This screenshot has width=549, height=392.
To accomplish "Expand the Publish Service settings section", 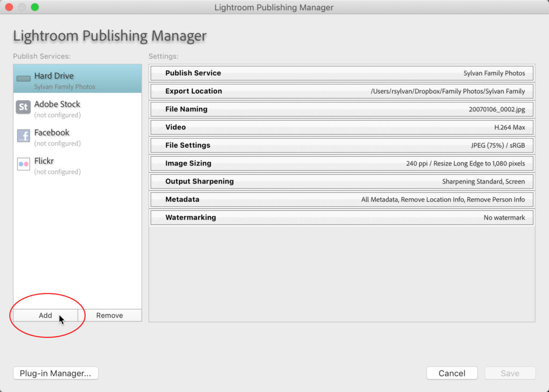I will pyautogui.click(x=342, y=73).
